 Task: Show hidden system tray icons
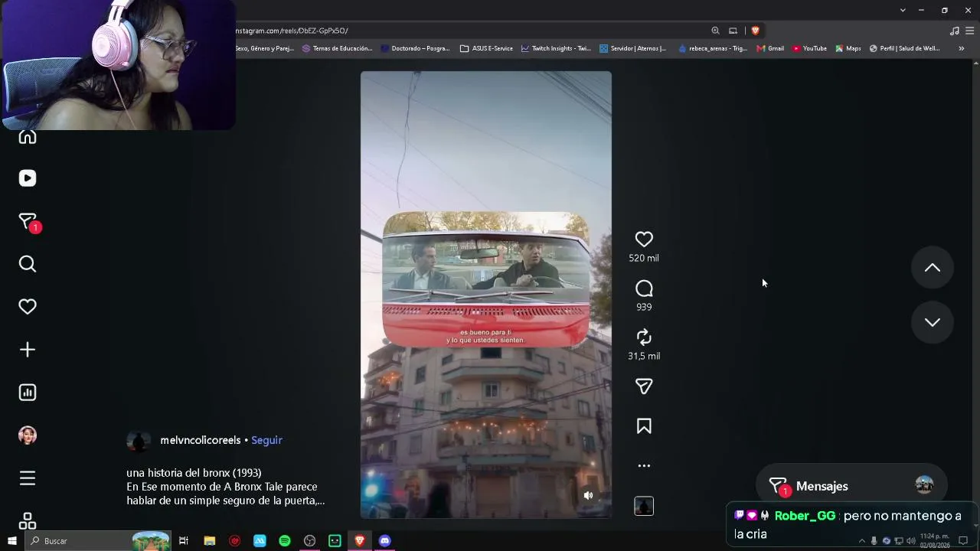[862, 541]
